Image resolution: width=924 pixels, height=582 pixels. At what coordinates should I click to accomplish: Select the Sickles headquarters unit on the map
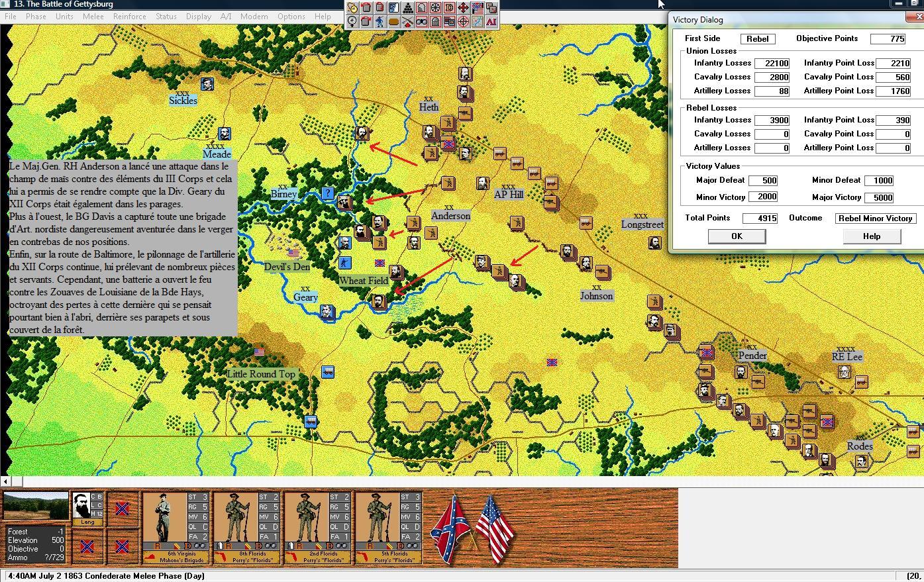click(207, 84)
